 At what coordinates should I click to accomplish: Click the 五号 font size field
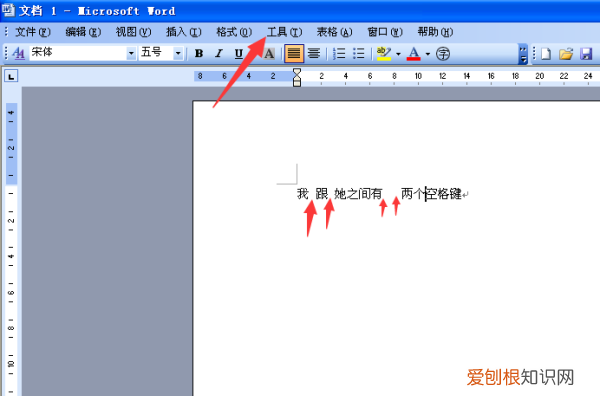156,53
